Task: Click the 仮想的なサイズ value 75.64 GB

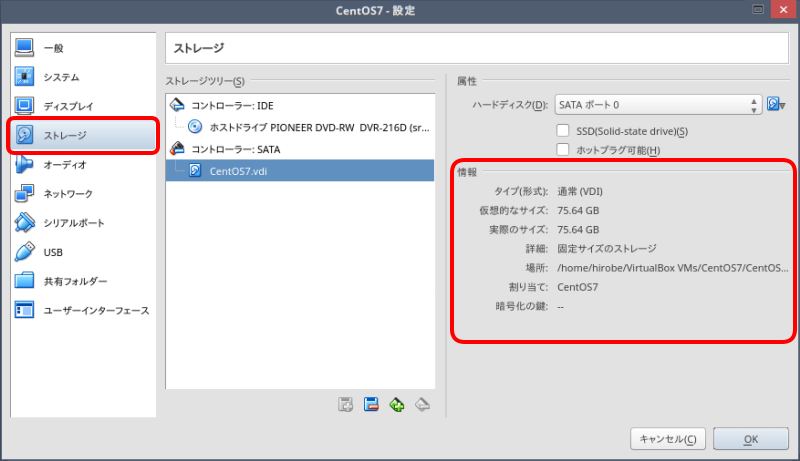Action: pyautogui.click(x=578, y=211)
